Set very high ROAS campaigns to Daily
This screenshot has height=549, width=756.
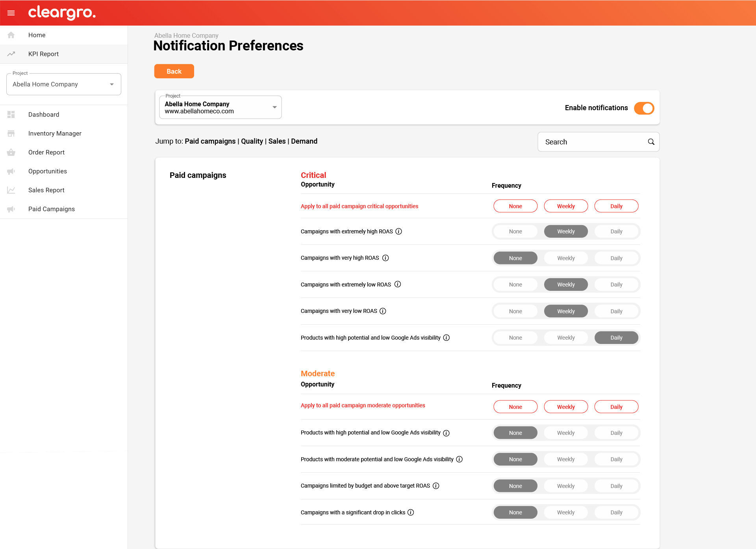(616, 258)
